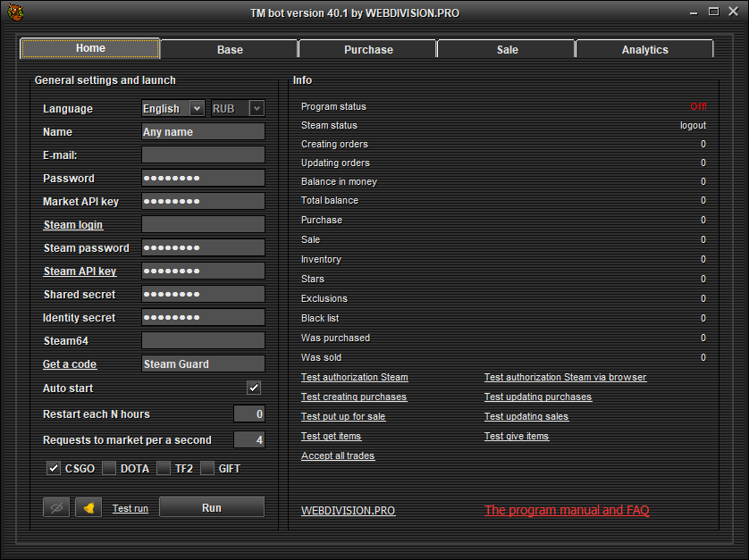749x560 pixels.
Task: Click the hidden-eye visibility icon button
Action: pyautogui.click(x=56, y=507)
